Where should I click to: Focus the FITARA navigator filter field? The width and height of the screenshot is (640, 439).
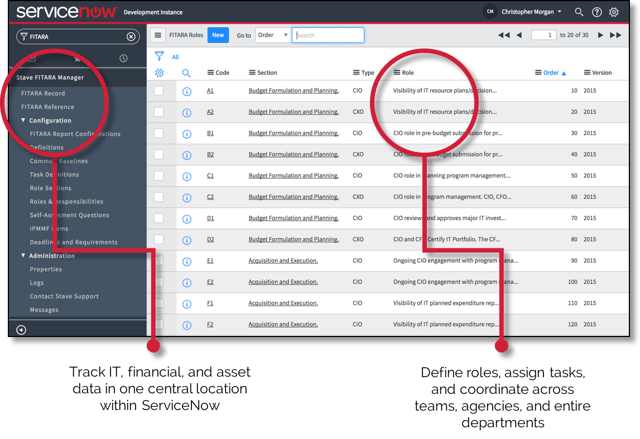78,37
